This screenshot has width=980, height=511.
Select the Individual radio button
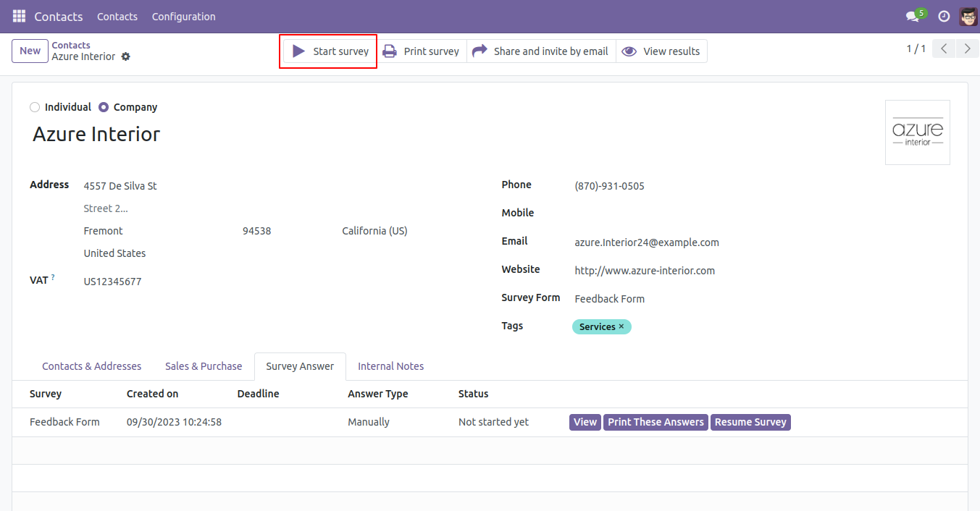click(x=35, y=107)
